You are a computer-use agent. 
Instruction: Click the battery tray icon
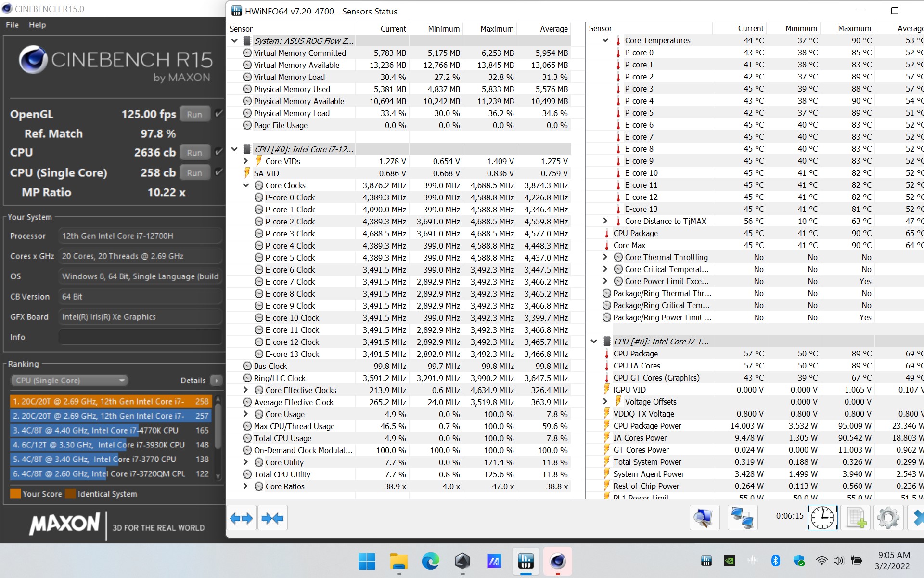point(857,561)
